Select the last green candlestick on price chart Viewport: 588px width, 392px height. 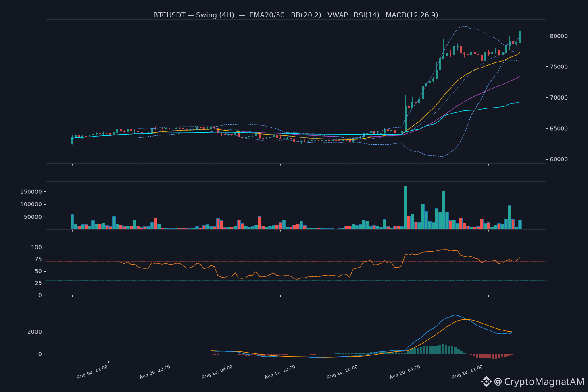(520, 36)
